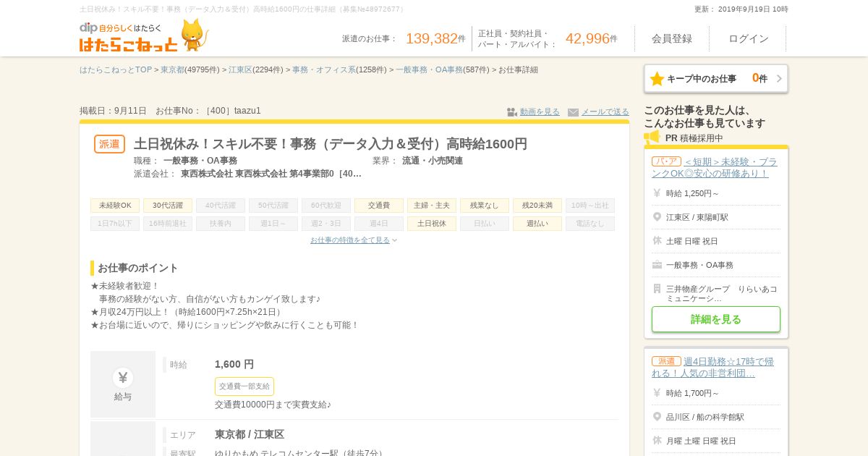The height and width of the screenshot is (456, 868).
Task: Click 主婦・主夫 feature tag
Action: (x=432, y=206)
